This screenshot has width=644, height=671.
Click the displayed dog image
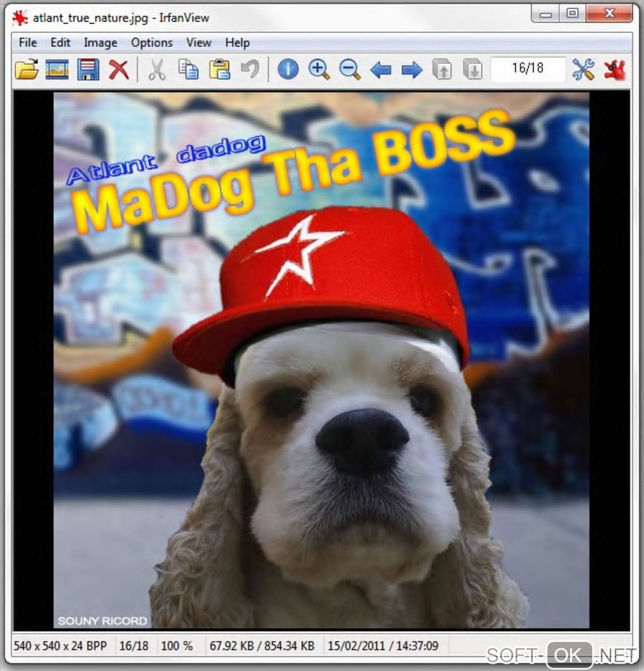(x=321, y=360)
